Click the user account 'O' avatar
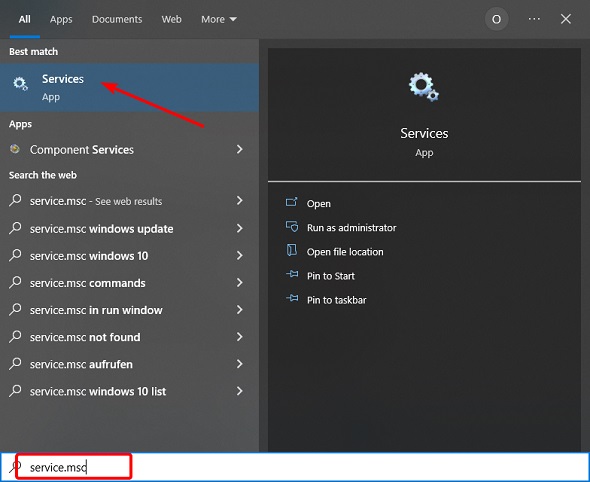590x482 pixels. point(496,19)
